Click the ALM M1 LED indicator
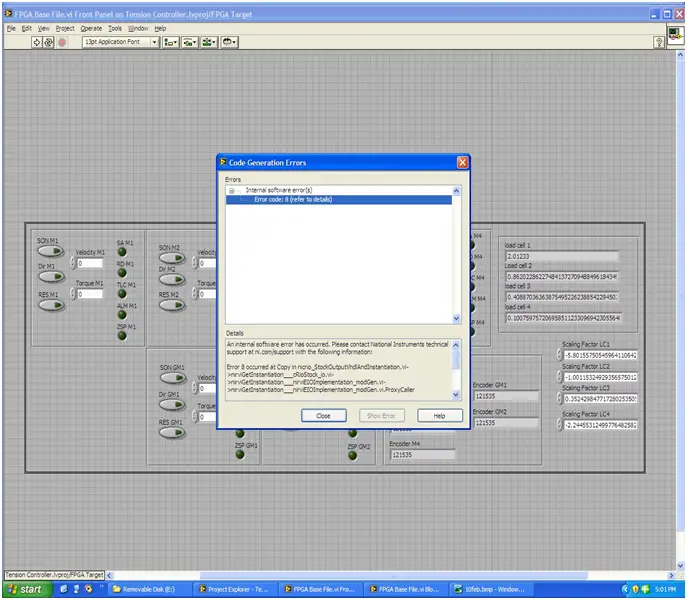The height and width of the screenshot is (600, 687). (x=122, y=315)
